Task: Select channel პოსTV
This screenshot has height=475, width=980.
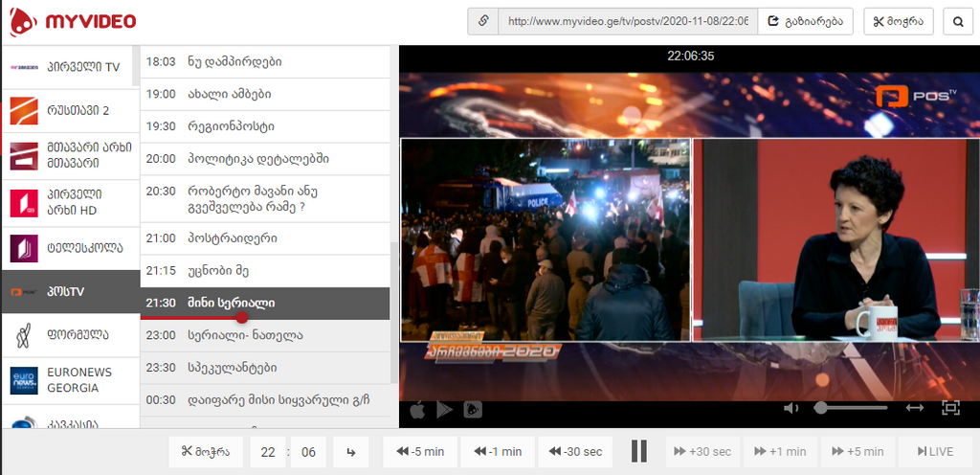Action: point(71,292)
